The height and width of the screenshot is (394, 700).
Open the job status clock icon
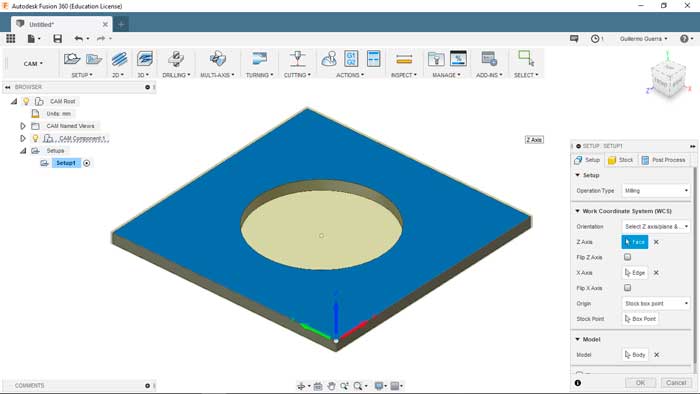point(595,39)
